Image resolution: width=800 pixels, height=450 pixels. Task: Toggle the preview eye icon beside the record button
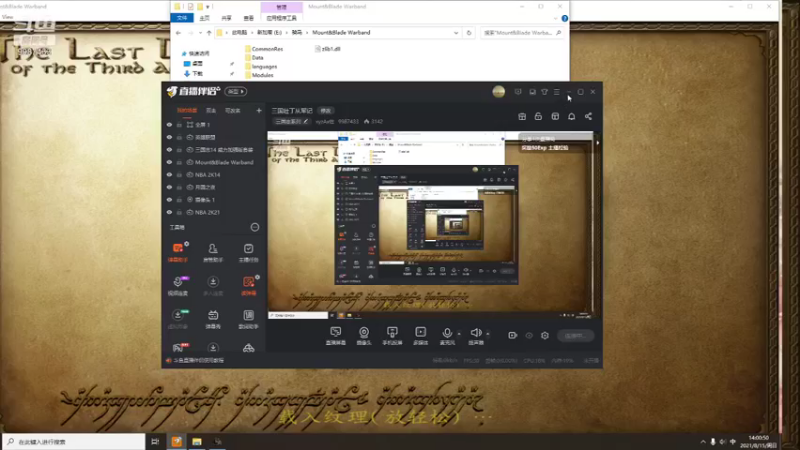(x=529, y=335)
